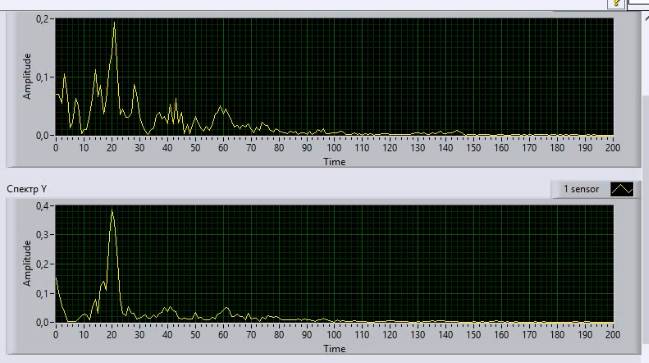Click the Amplitude label of the upper graph
This screenshot has height=363, width=649.
pos(27,76)
